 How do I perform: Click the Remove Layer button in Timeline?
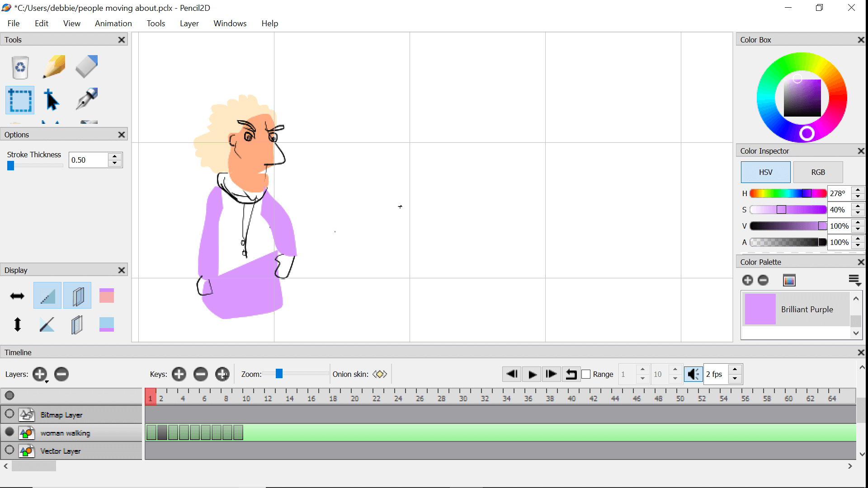coord(61,374)
